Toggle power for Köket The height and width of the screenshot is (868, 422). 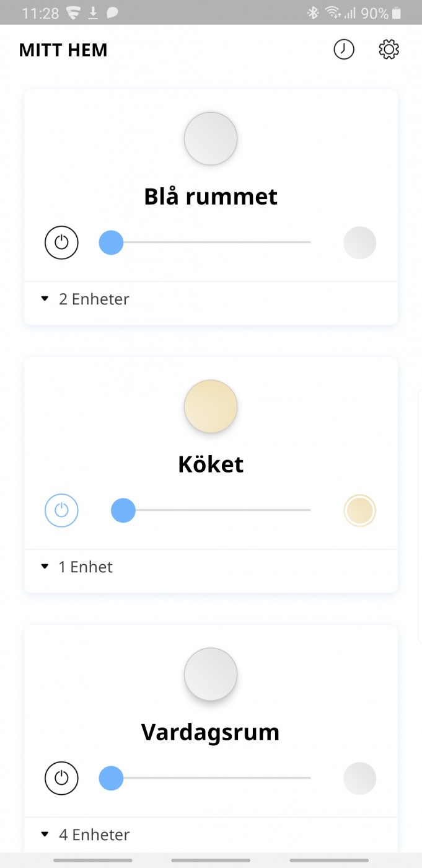[61, 511]
